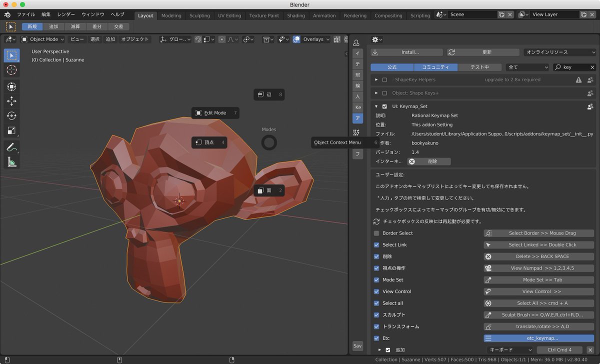Open the Object Mode dropdown
This screenshot has width=600, height=364.
pos(42,39)
